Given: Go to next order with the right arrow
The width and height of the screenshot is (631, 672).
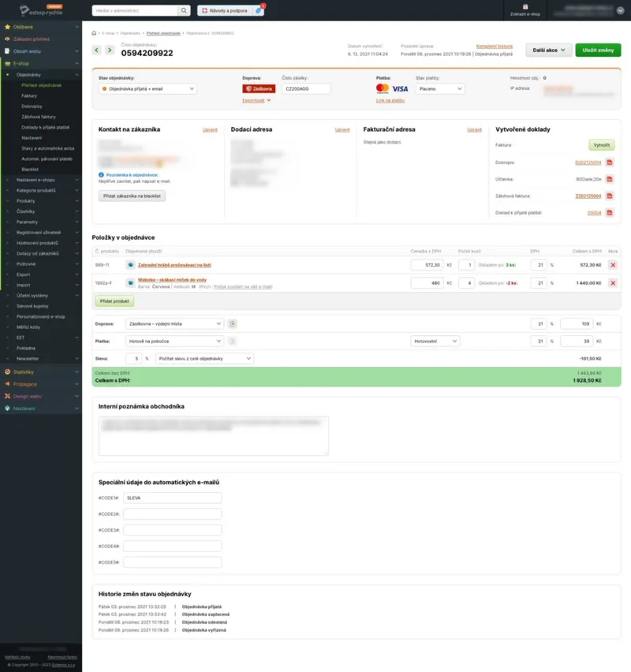Looking at the screenshot, I should click(x=110, y=50).
